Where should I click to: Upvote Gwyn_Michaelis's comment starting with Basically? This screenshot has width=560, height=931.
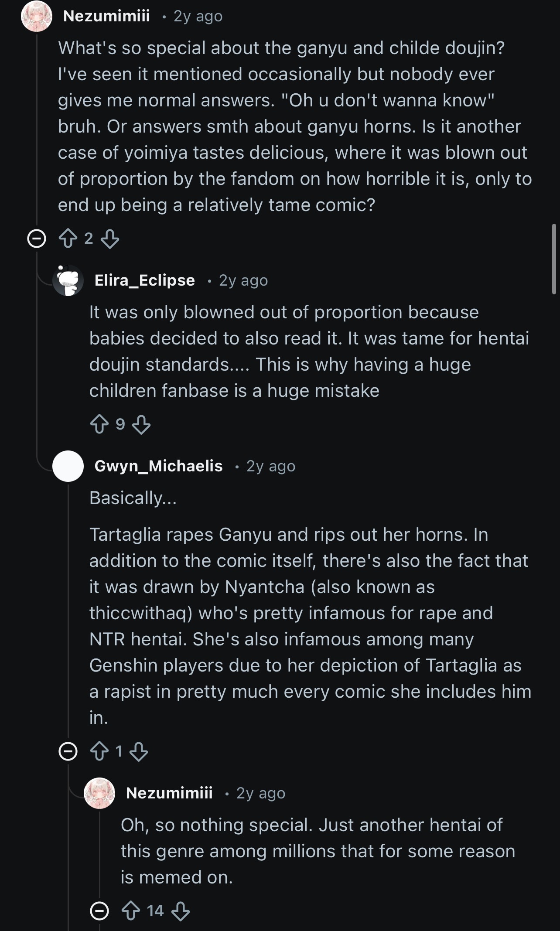pyautogui.click(x=99, y=751)
